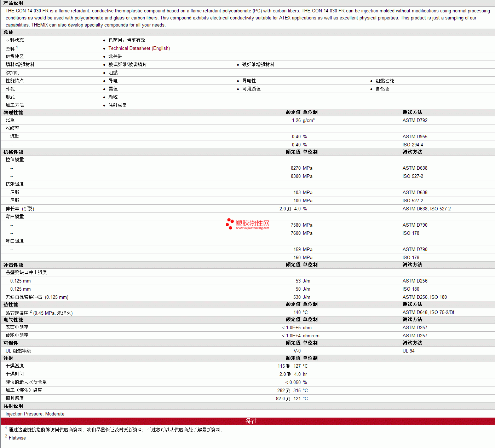This screenshot has height=448, width=495.
Task: Click the 注射说明 section header
Action: (x=13, y=406)
